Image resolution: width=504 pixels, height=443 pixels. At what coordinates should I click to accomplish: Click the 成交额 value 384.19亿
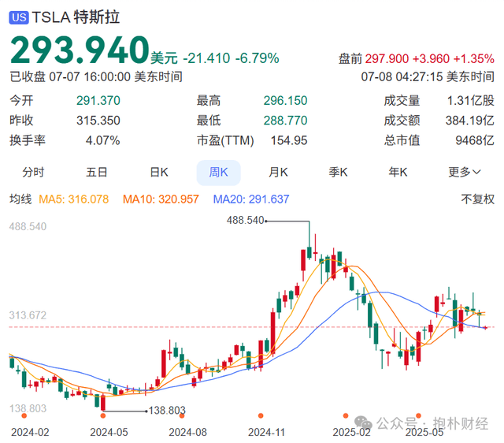click(x=469, y=121)
